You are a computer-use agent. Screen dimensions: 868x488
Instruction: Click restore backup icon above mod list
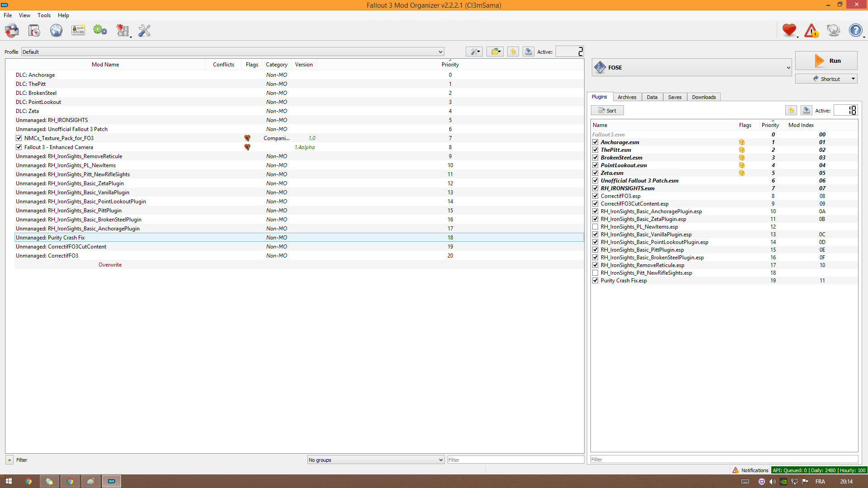point(513,52)
